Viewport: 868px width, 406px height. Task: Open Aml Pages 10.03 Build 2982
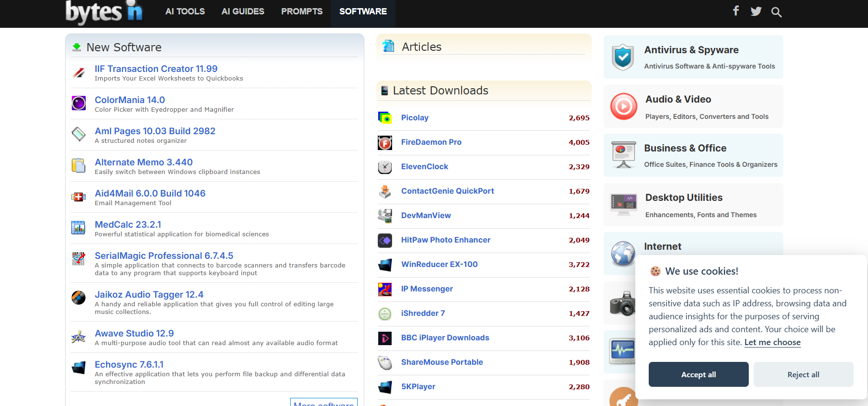(155, 131)
